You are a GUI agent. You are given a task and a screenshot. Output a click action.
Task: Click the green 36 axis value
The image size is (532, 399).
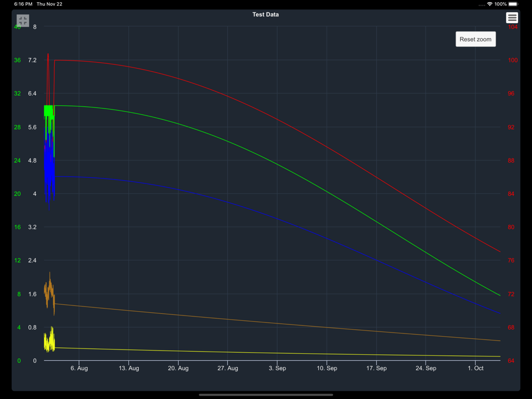(x=18, y=60)
